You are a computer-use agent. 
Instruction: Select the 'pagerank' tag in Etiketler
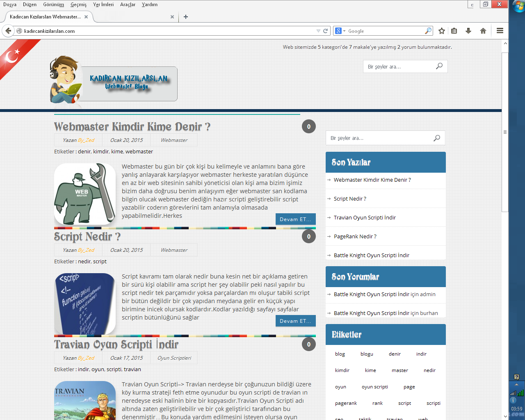[x=346, y=403]
